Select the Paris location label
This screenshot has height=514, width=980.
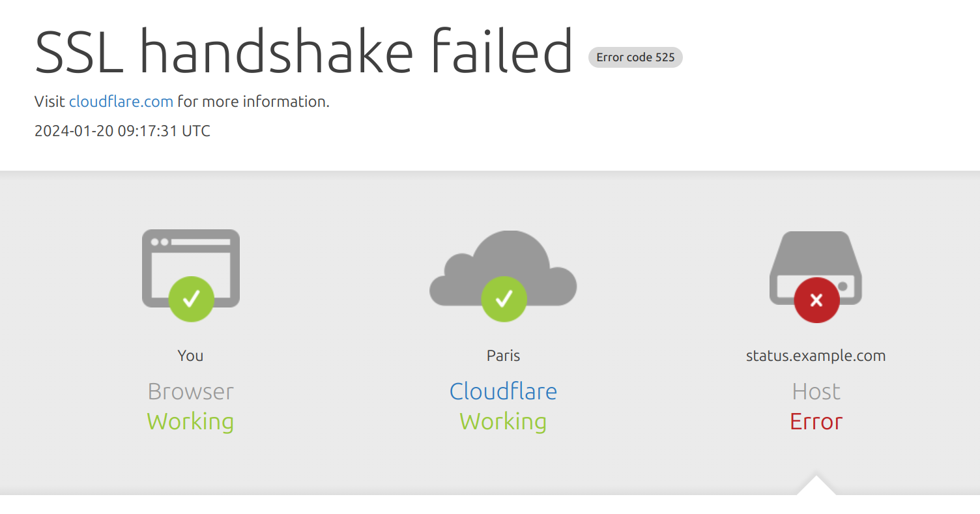pyautogui.click(x=503, y=356)
